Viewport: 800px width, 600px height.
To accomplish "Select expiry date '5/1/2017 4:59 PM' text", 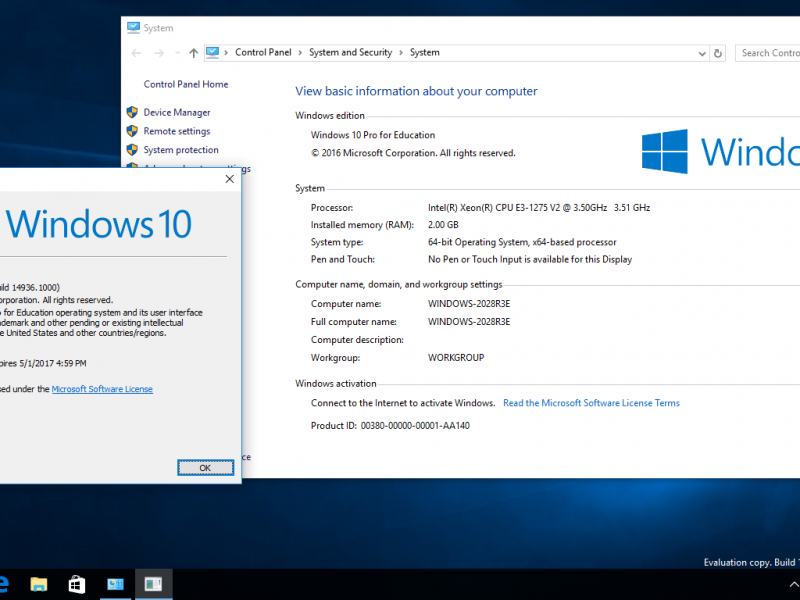I will (x=53, y=364).
